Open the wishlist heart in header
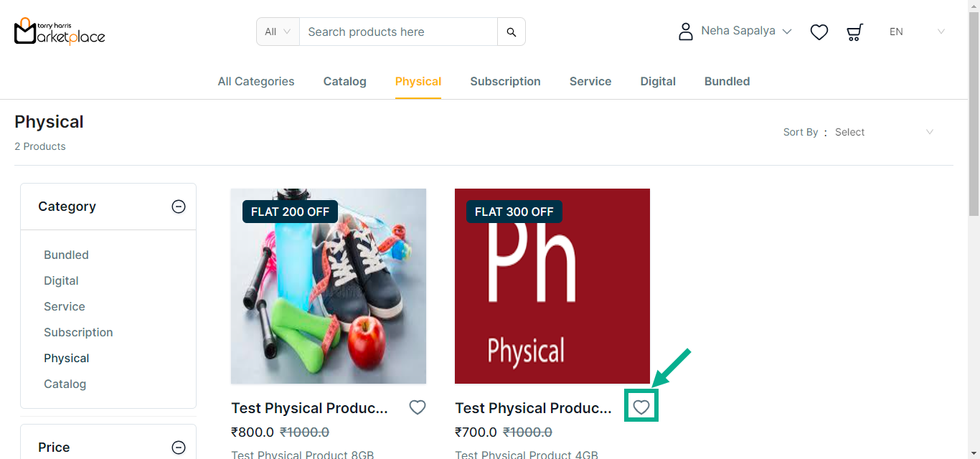980x459 pixels. 819,32
